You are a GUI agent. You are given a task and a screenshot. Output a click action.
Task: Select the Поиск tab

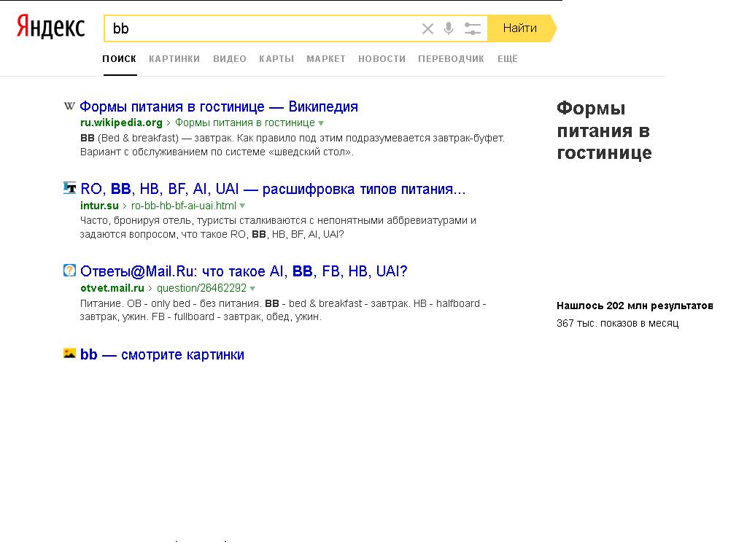tap(119, 58)
